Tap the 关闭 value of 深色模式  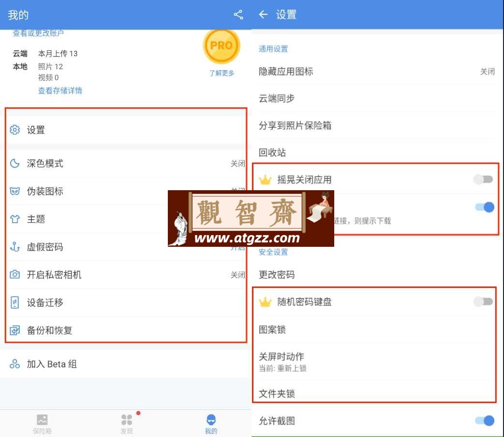[237, 164]
